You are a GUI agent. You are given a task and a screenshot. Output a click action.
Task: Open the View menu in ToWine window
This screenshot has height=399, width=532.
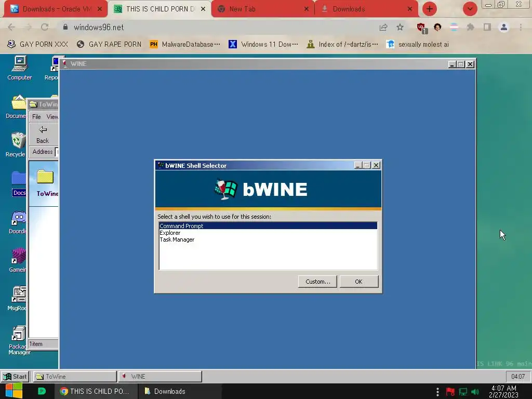tap(52, 117)
